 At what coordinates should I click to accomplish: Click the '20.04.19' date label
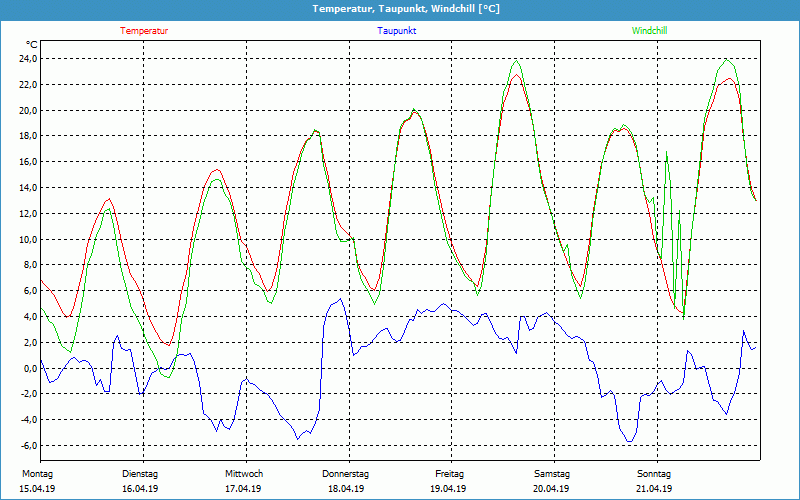(x=551, y=489)
